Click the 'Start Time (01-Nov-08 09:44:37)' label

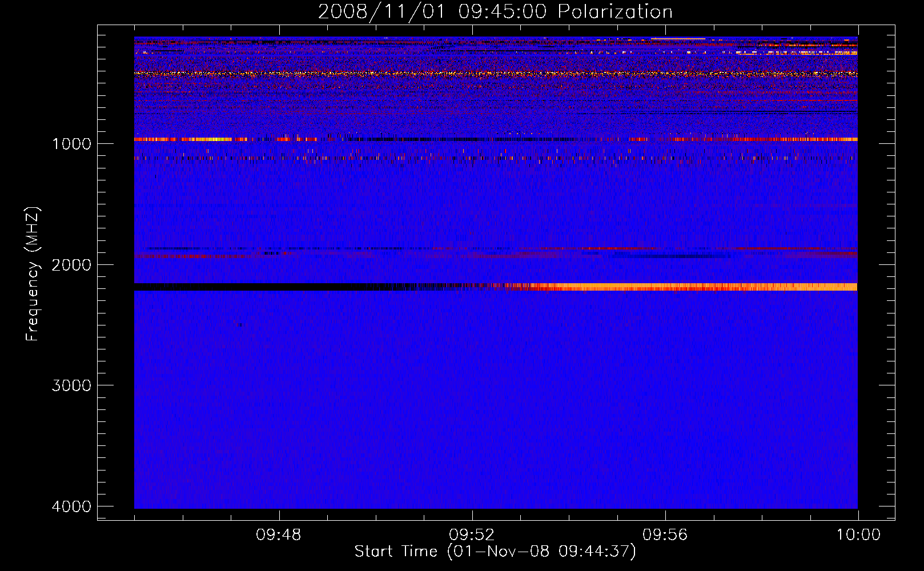(x=495, y=552)
